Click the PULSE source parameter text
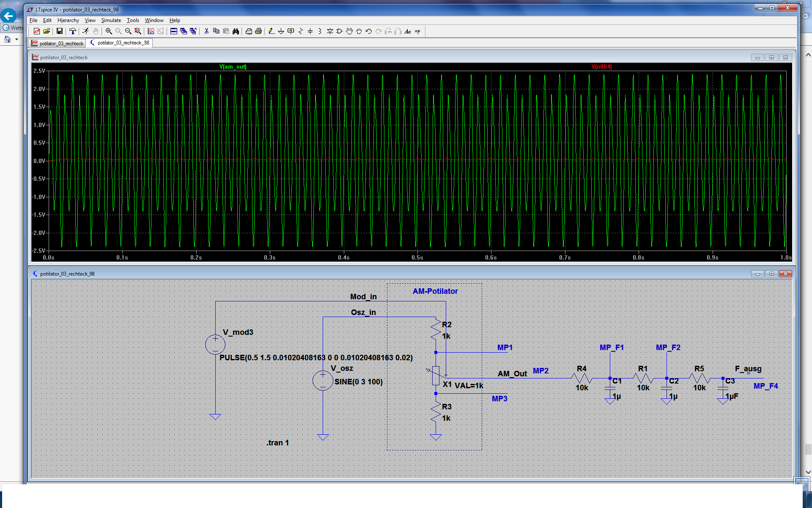This screenshot has height=508, width=812. (316, 358)
